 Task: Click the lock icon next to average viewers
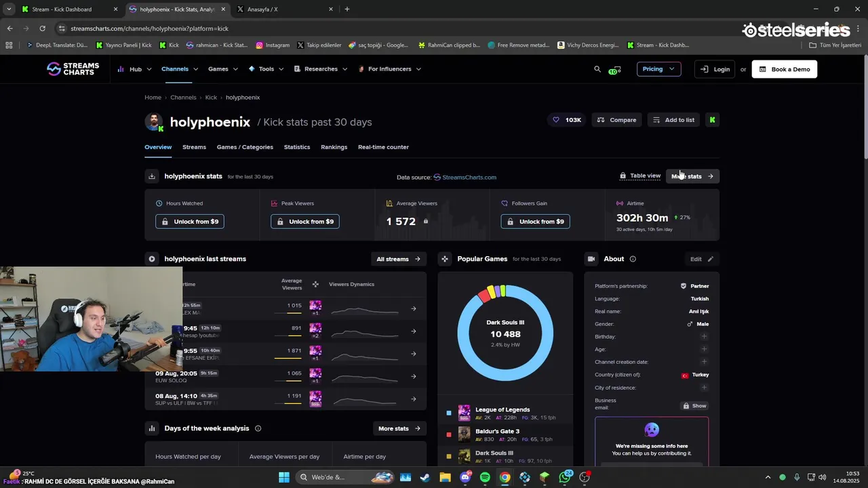point(426,222)
